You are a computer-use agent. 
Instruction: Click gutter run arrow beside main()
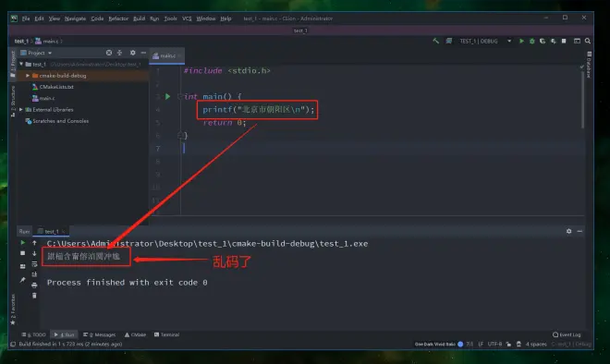click(x=167, y=96)
